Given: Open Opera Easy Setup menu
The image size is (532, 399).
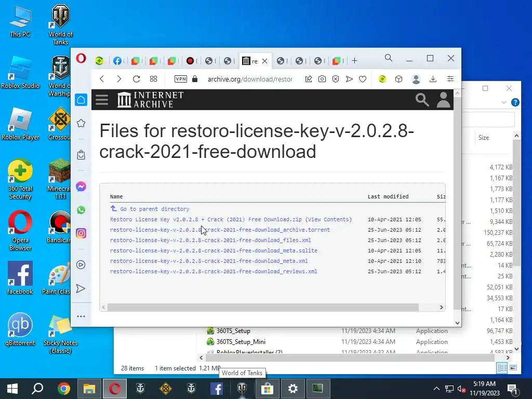Looking at the screenshot, I should click(x=450, y=79).
